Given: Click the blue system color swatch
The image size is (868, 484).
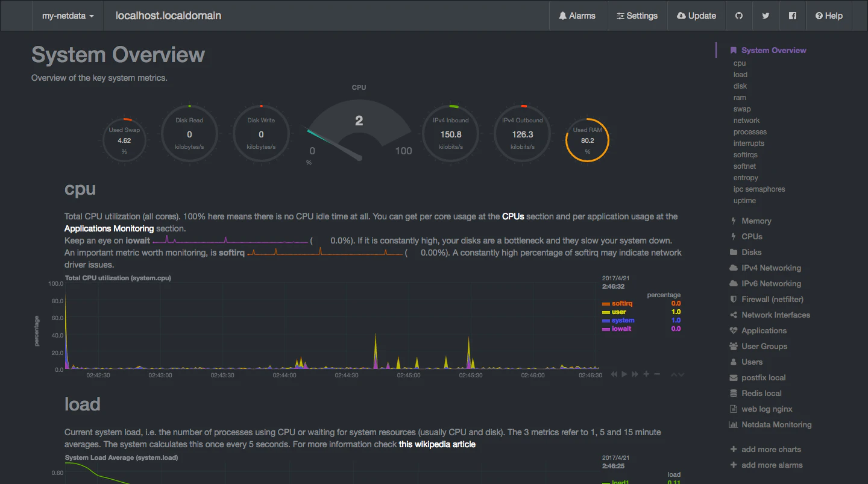Looking at the screenshot, I should coord(606,321).
